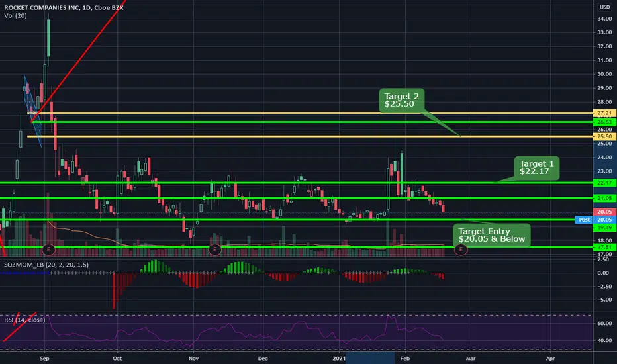Viewport: 617px width, 364px height.
Task: Click the 26.53 price label
Action: pyautogui.click(x=604, y=122)
